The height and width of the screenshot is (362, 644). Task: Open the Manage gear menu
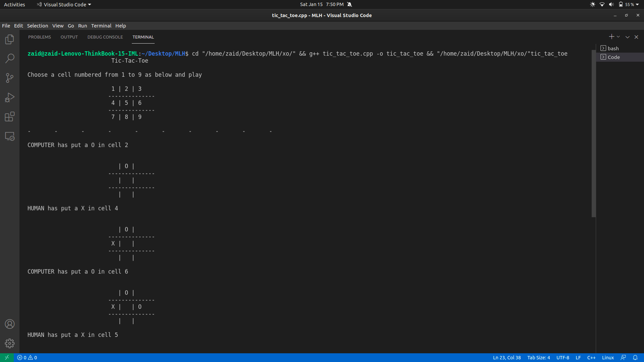click(10, 343)
